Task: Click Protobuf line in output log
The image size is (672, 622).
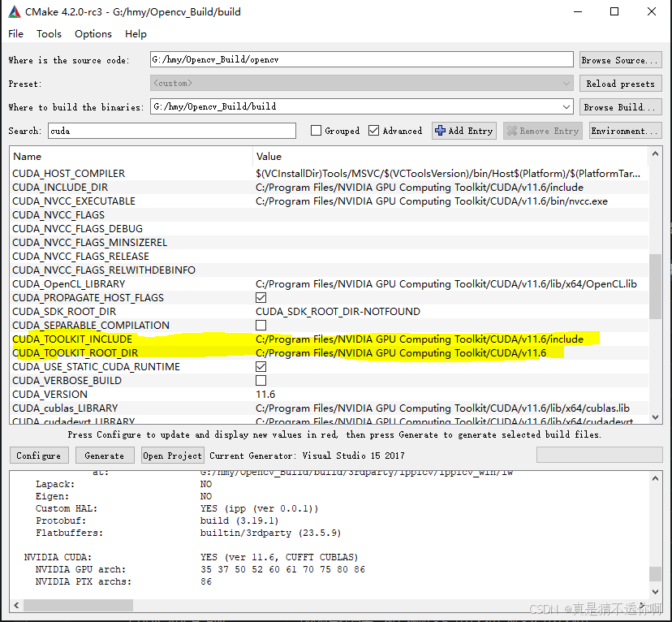Action: tap(157, 520)
